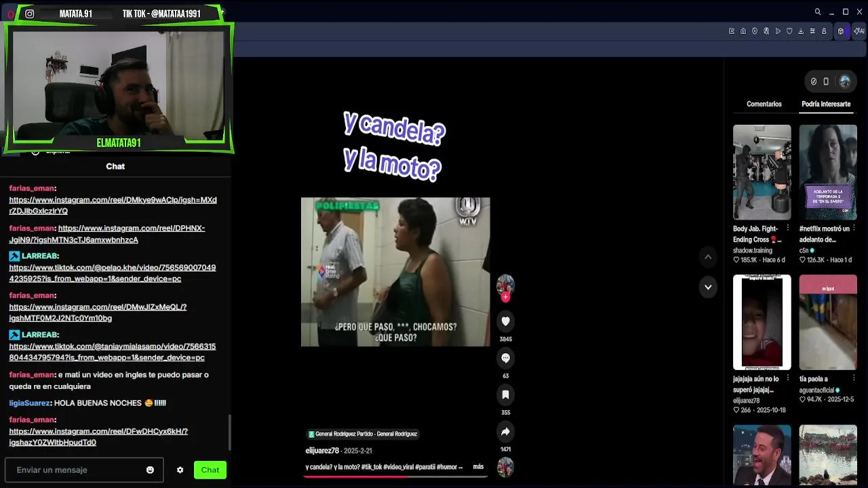This screenshot has height=488, width=868.
Task: Open bookmarks heart icon in browser toolbar
Action: pos(789,31)
